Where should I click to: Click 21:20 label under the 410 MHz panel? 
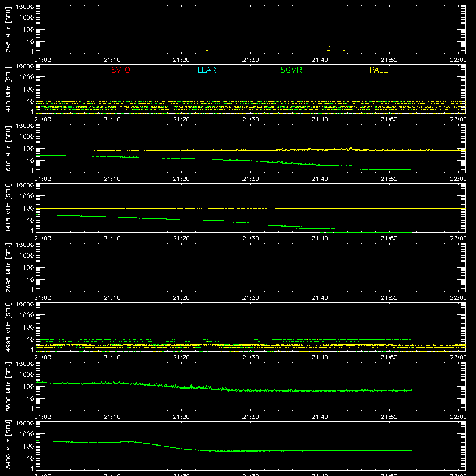pos(181,120)
